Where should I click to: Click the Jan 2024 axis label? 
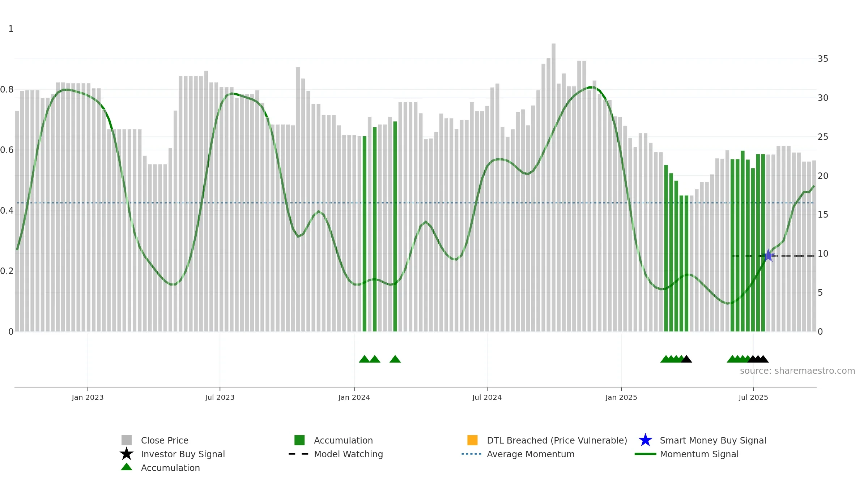tap(354, 398)
